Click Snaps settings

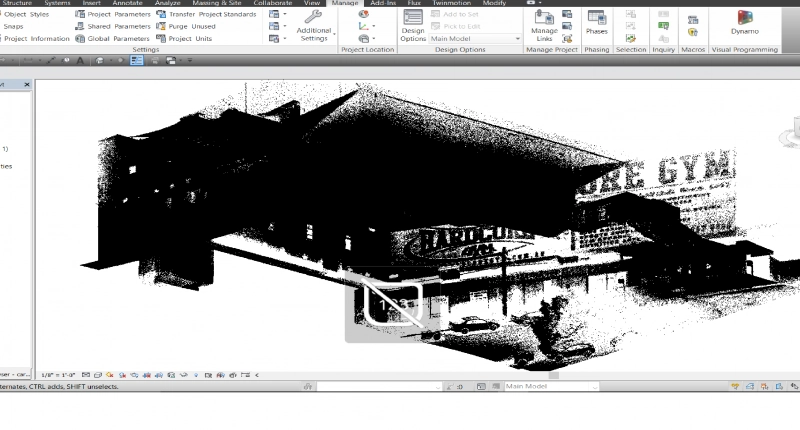click(x=13, y=26)
